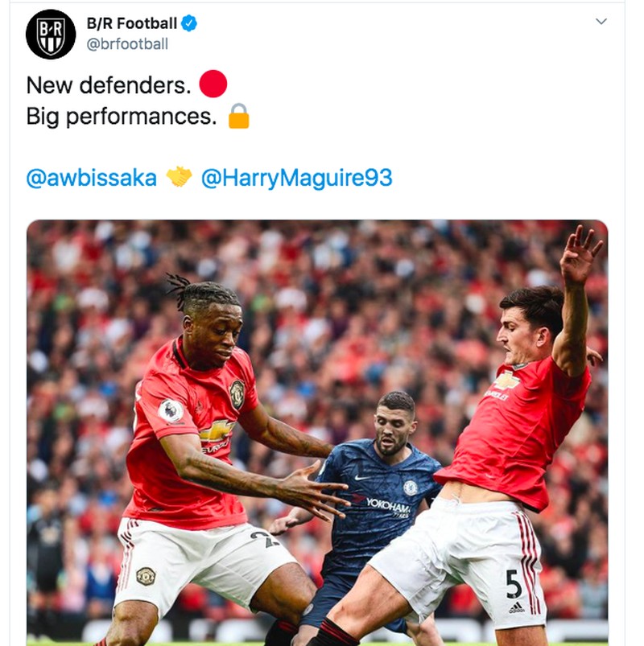Viewport: 644px width, 646px height.
Task: Click the B/R Football display name
Action: (x=131, y=24)
